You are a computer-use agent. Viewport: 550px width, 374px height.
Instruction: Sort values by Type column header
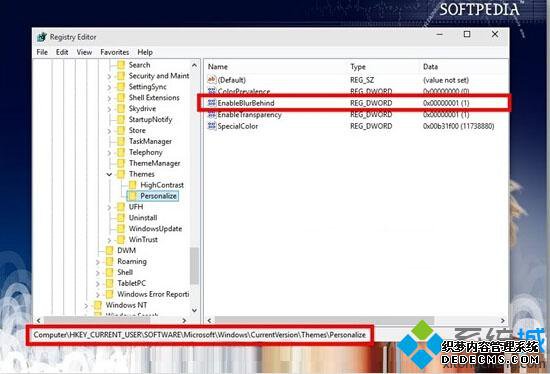[x=358, y=67]
